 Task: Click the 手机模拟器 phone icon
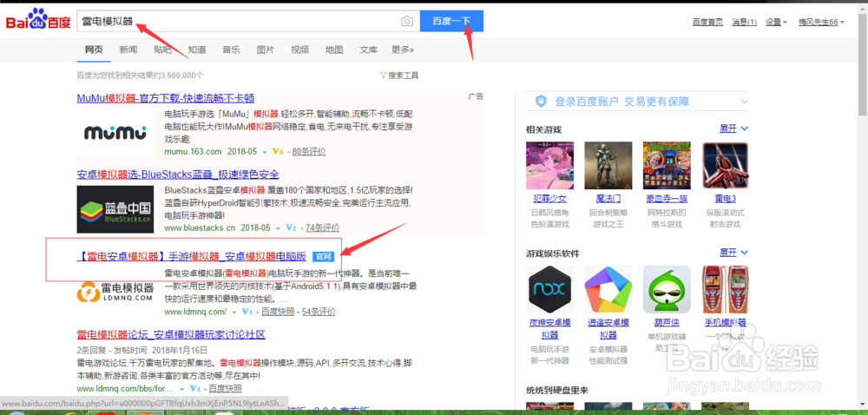[x=725, y=289]
